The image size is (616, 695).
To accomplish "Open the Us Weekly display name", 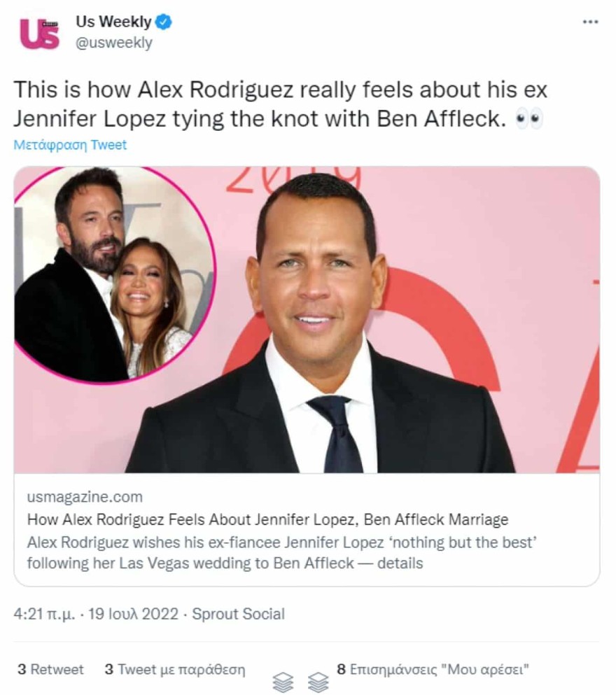I will tap(113, 22).
